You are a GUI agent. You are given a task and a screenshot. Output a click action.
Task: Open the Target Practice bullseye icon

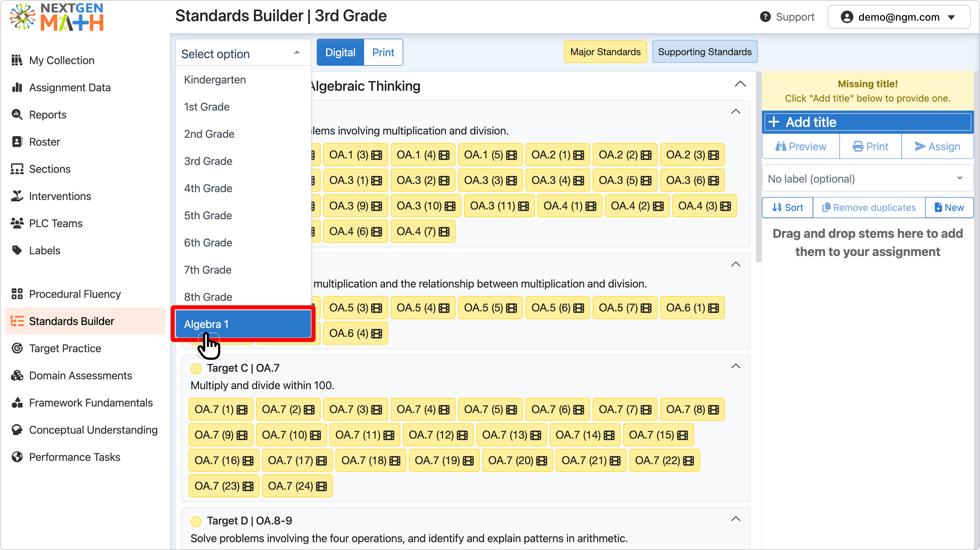point(17,348)
